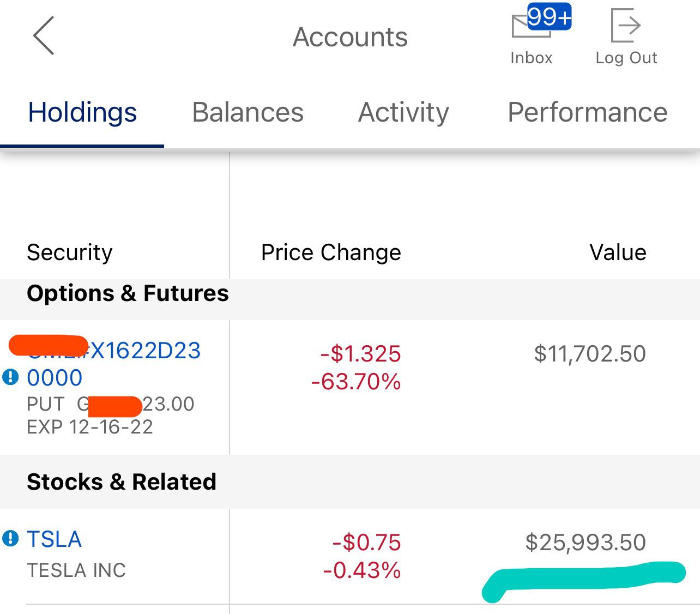Screen dimensions: 700x614
Task: Switch to the Holdings tab
Action: click(x=82, y=113)
